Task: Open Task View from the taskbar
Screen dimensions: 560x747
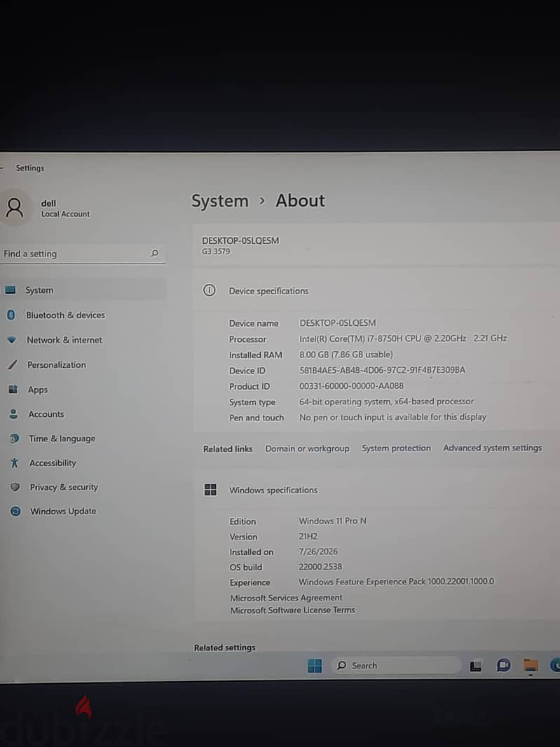Action: pos(476,666)
